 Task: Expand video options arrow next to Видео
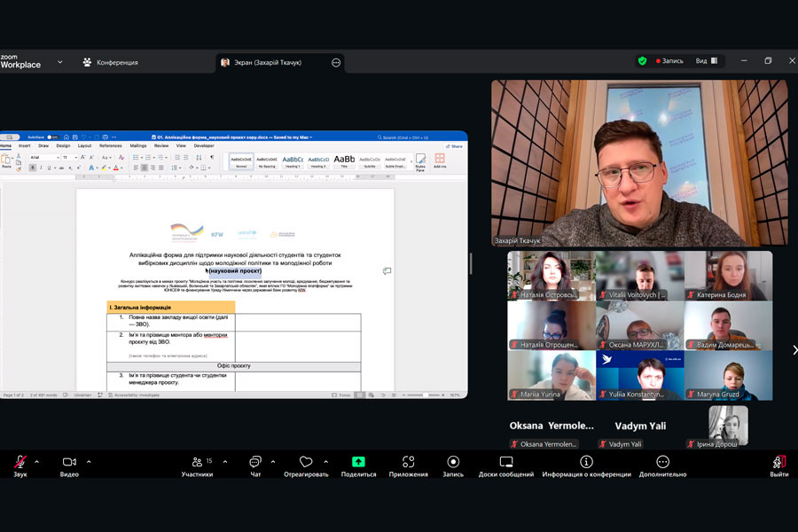pos(89,461)
